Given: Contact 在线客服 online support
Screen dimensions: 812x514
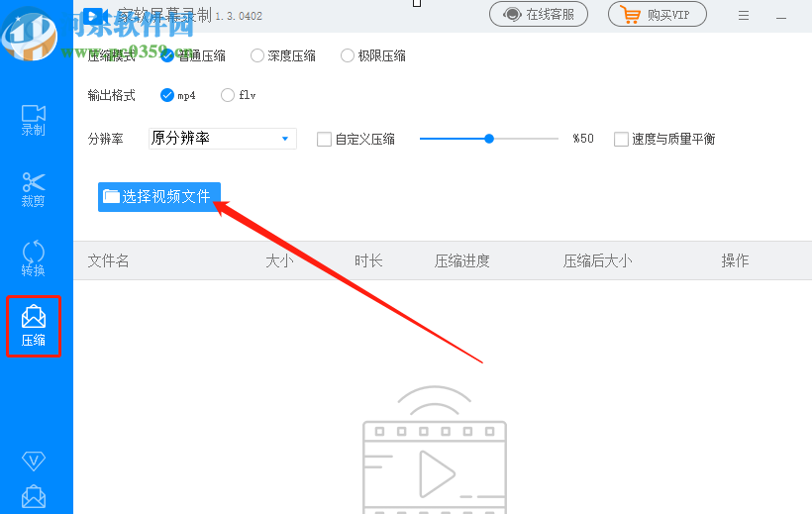Looking at the screenshot, I should (539, 14).
